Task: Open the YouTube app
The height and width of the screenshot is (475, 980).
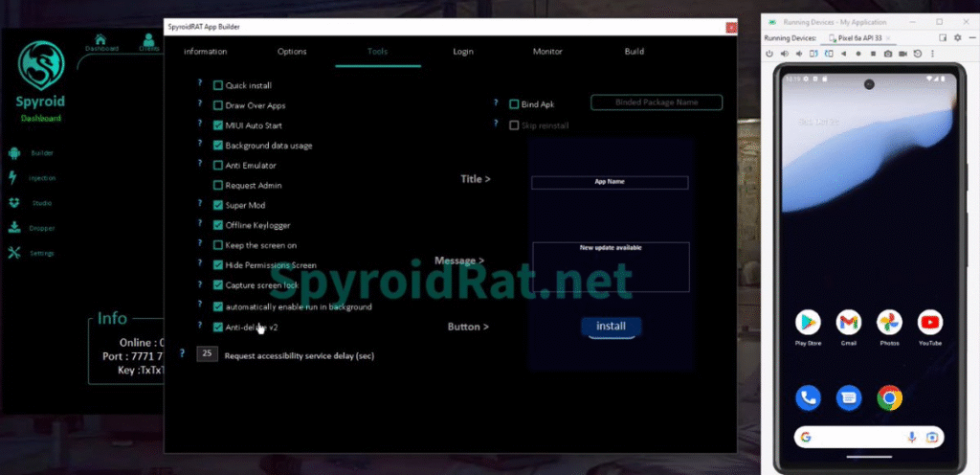Action: [929, 323]
